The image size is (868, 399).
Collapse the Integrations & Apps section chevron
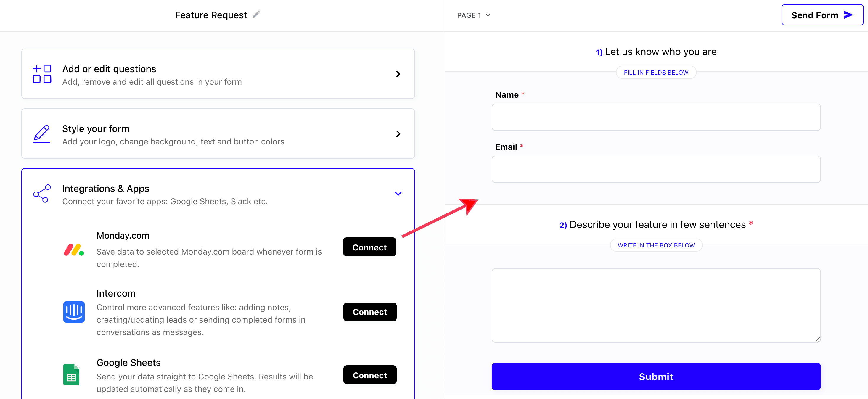pyautogui.click(x=398, y=194)
